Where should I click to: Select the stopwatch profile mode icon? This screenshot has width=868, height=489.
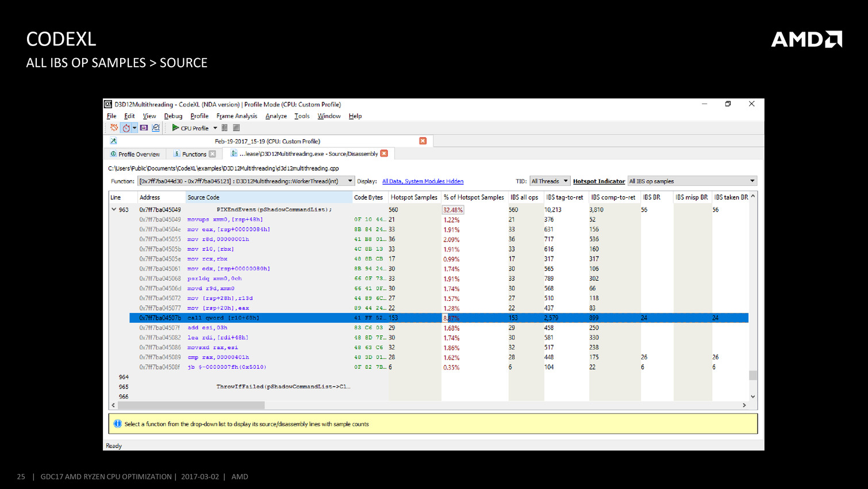[126, 128]
